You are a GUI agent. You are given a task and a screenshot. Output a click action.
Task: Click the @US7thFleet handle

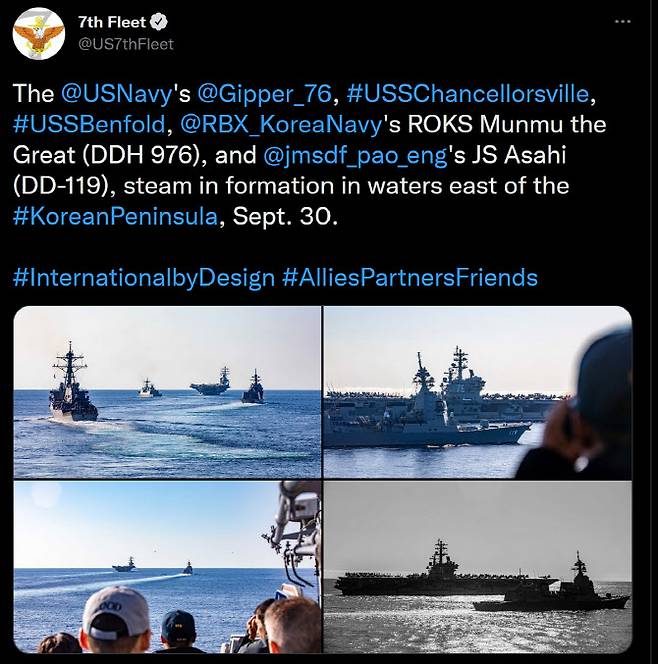[126, 43]
